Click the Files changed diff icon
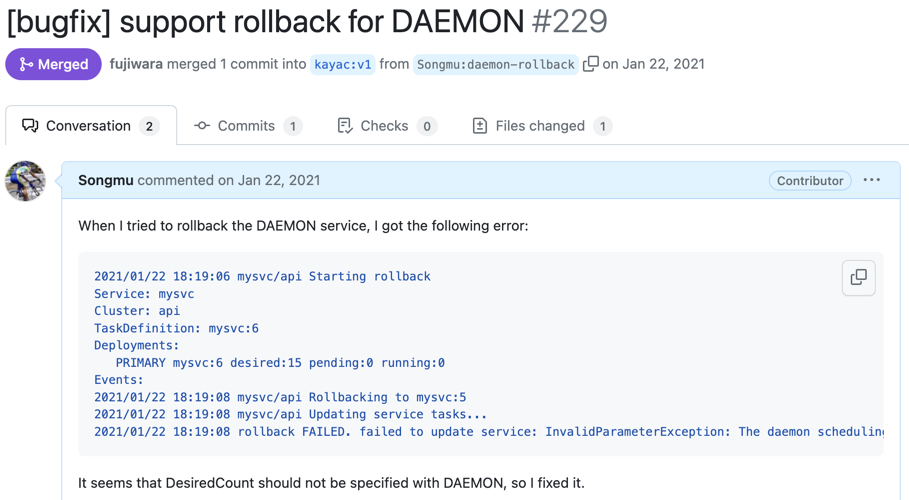Screen dimensions: 909x500 click(x=480, y=126)
